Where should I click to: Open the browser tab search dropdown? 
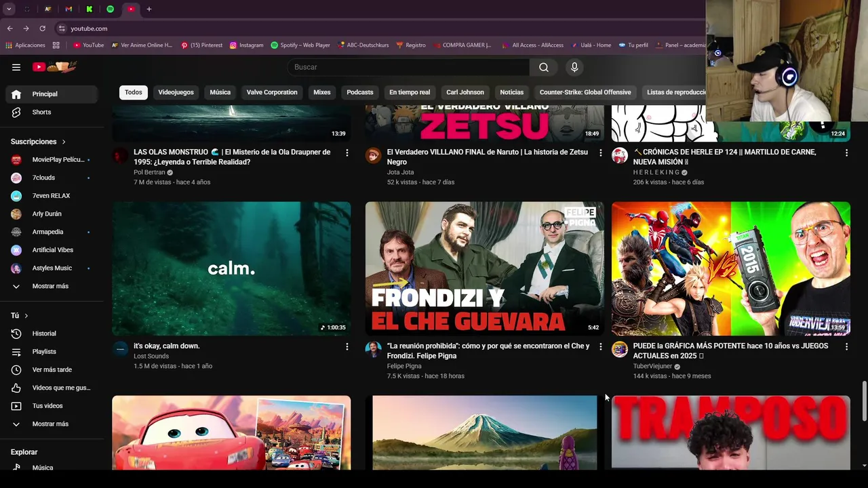click(x=9, y=9)
